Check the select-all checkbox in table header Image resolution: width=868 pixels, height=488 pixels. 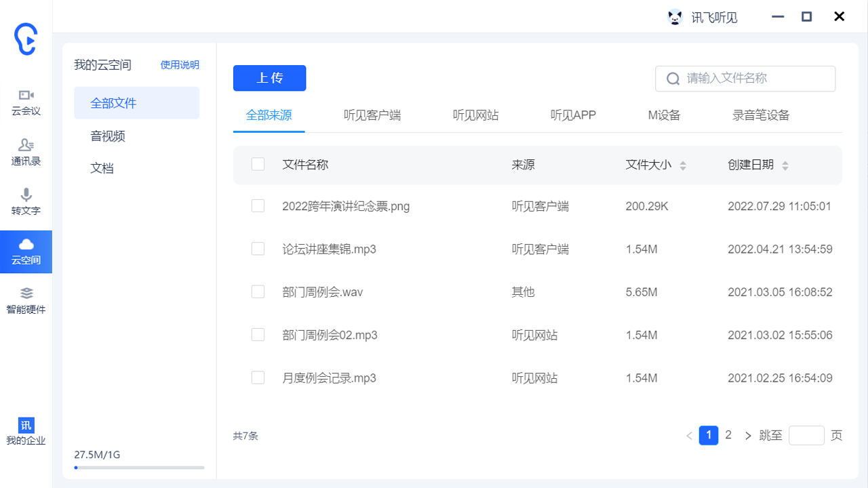pyautogui.click(x=258, y=163)
